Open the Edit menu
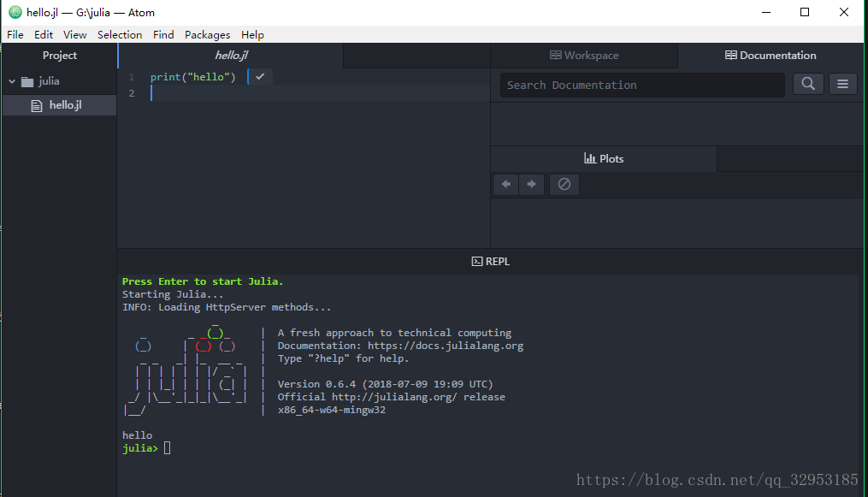This screenshot has width=868, height=497. click(43, 35)
